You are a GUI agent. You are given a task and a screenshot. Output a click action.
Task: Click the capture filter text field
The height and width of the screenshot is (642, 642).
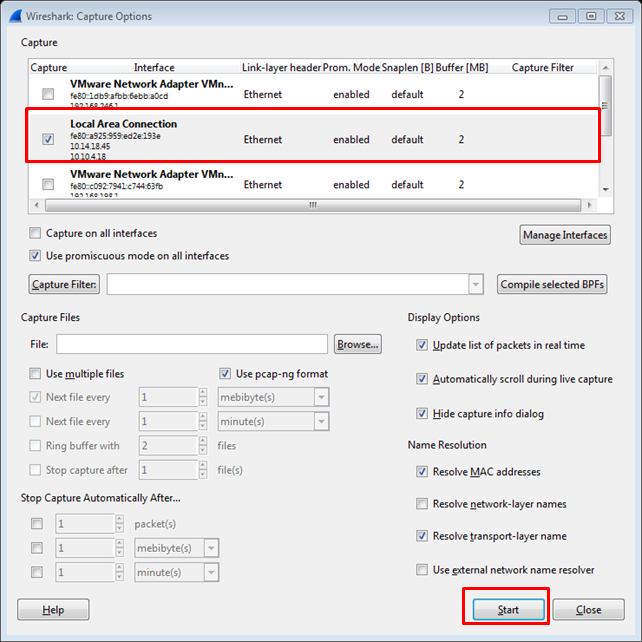[288, 284]
